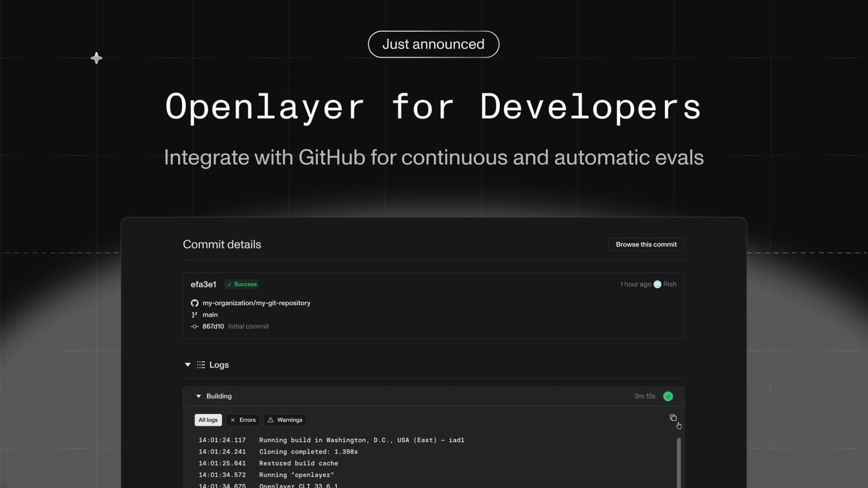Click the Just announced pill badge
Image resolution: width=868 pixels, height=488 pixels.
434,44
